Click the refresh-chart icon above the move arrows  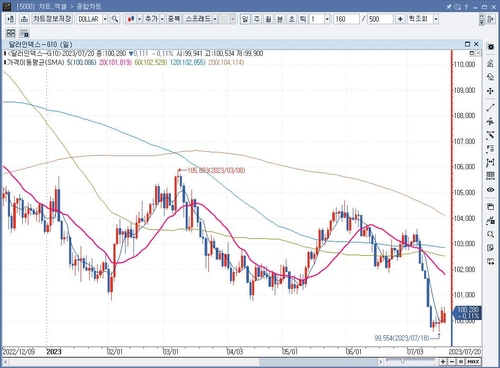pyautogui.click(x=491, y=77)
